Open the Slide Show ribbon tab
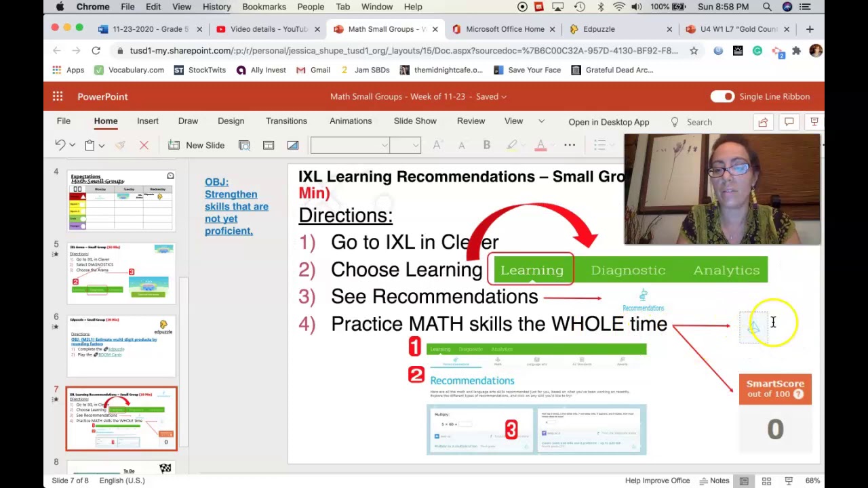 [415, 121]
